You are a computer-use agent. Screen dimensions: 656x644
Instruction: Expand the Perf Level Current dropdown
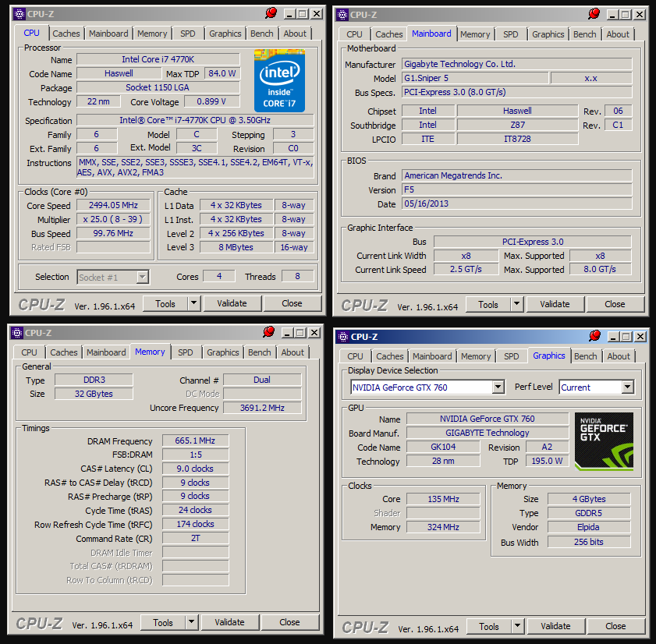pos(627,387)
